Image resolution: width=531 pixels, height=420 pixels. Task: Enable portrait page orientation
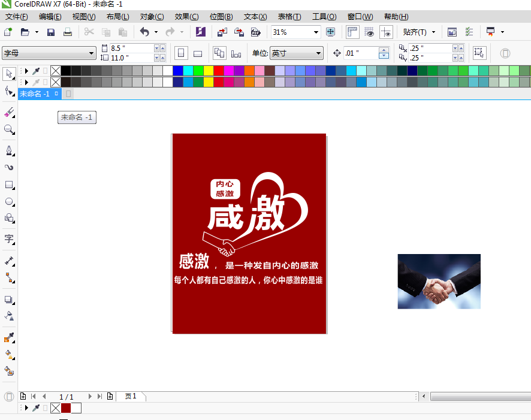(181, 53)
